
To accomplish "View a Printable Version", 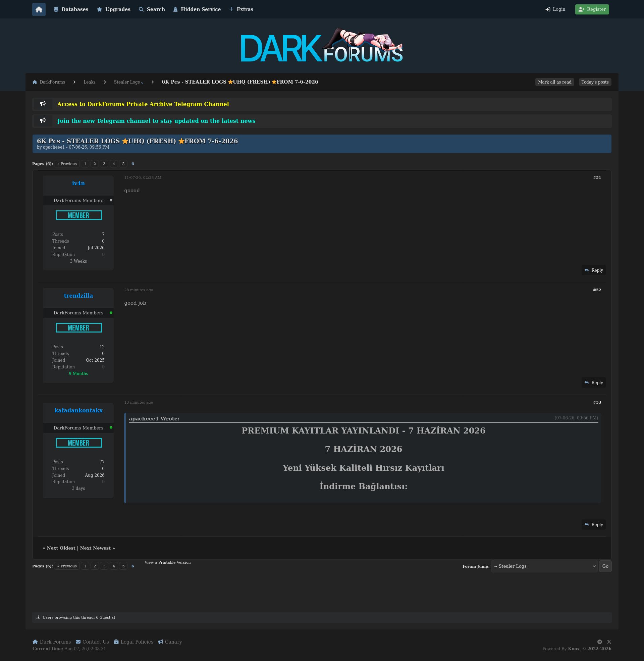I will (x=168, y=563).
